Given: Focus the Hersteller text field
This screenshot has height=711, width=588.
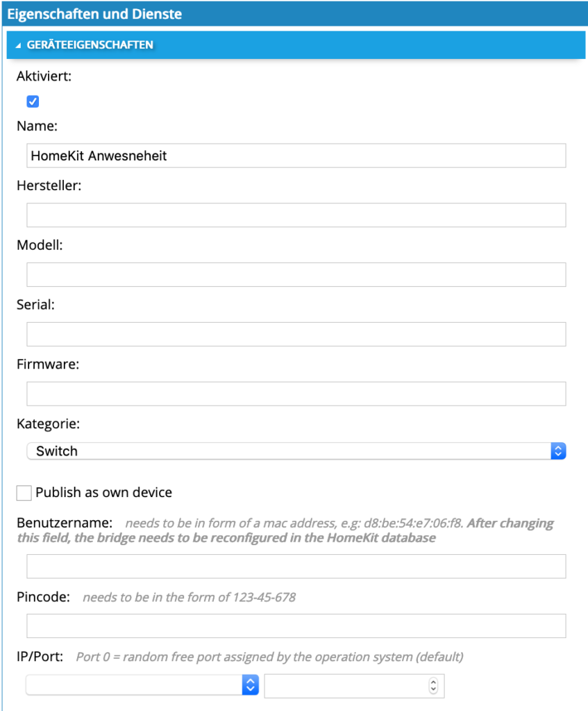Looking at the screenshot, I should (x=296, y=215).
